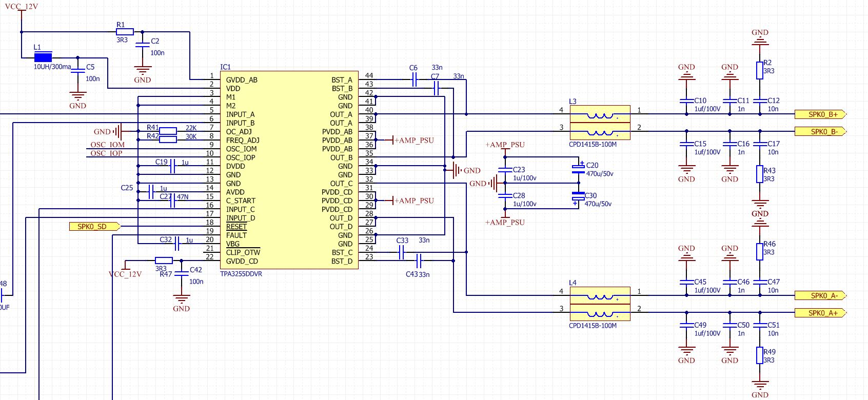Viewport: 868px width, 400px height.
Task: Select resistor R42 symbol
Action: (x=168, y=139)
